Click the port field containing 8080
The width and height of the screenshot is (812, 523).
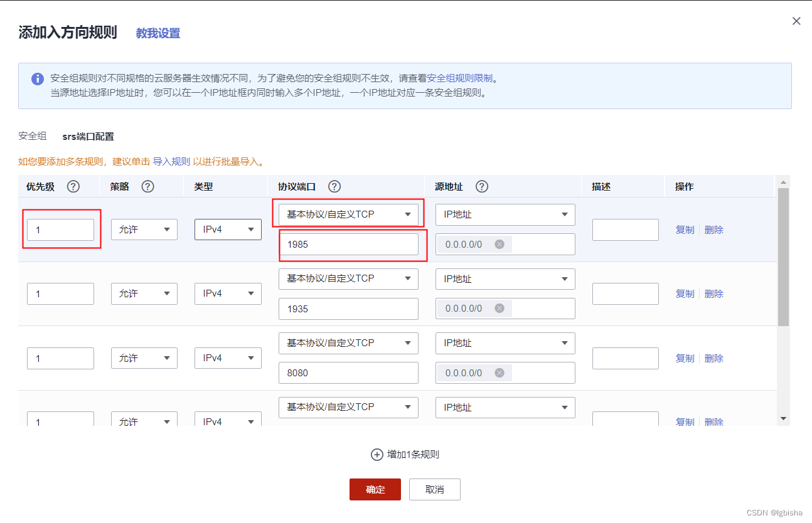348,372
